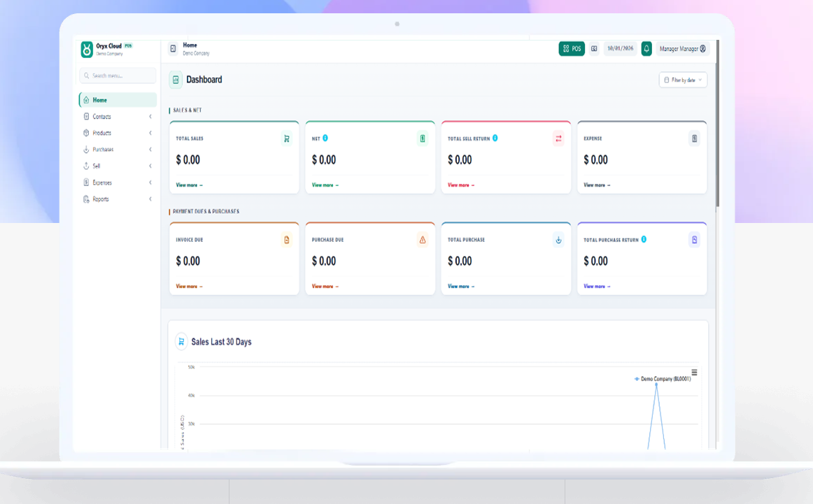The height and width of the screenshot is (504, 813).
Task: Open View more on Total Purchase Return
Action: (x=597, y=287)
